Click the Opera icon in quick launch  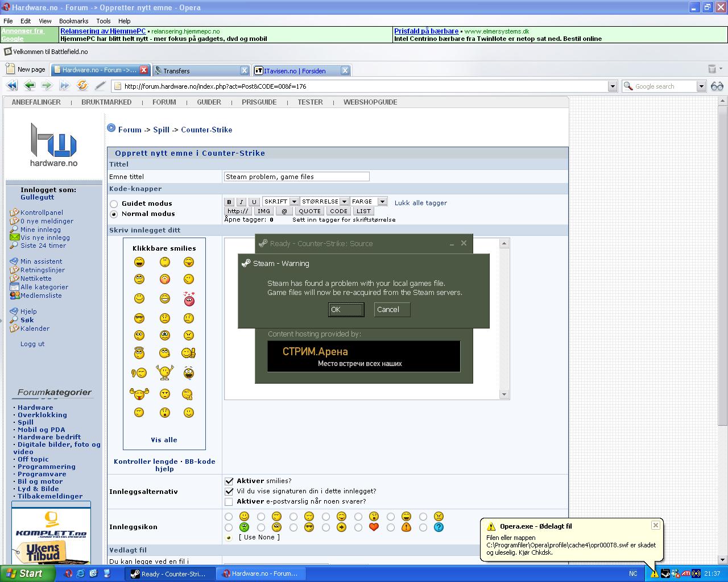68,573
